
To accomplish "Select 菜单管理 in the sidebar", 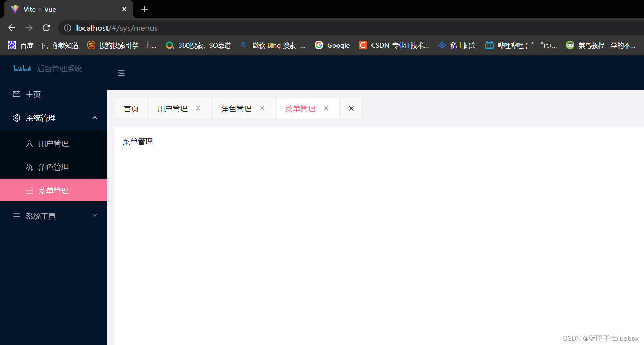I will [x=54, y=190].
